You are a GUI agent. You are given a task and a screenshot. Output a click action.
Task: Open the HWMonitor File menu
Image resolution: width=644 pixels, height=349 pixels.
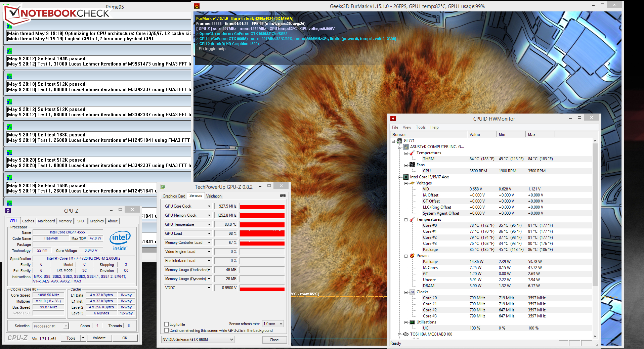[x=395, y=127]
